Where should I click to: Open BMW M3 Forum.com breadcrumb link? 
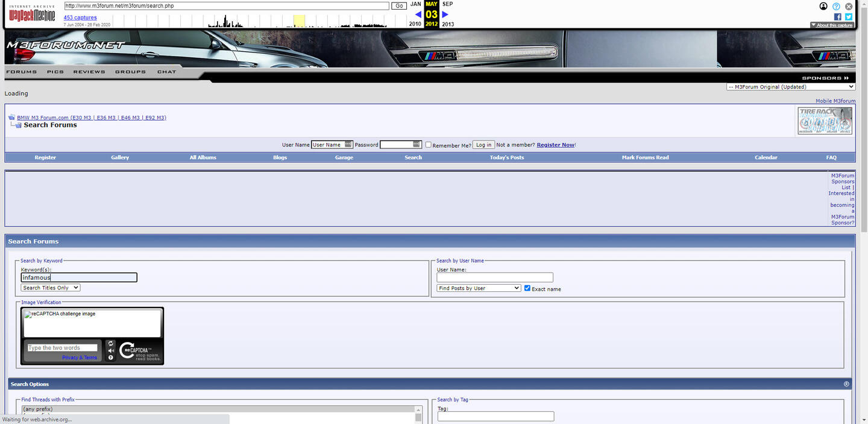pyautogui.click(x=92, y=118)
